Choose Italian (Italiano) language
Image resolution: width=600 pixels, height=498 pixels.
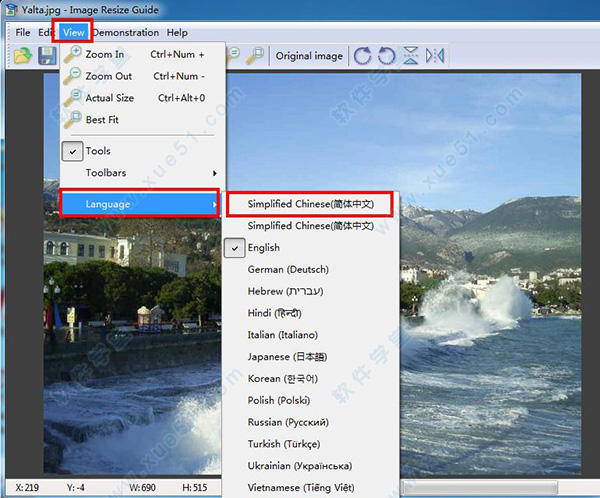[x=311, y=335]
